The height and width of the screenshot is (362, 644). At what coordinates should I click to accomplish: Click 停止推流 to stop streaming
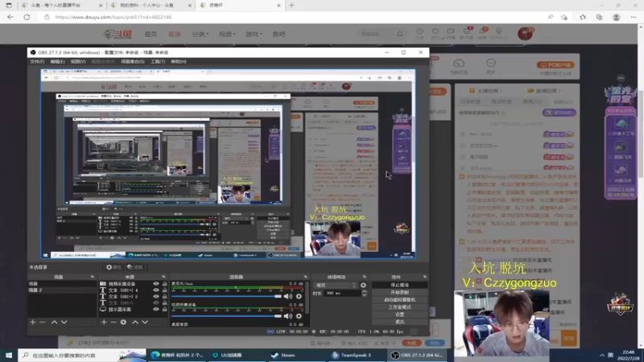[399, 285]
